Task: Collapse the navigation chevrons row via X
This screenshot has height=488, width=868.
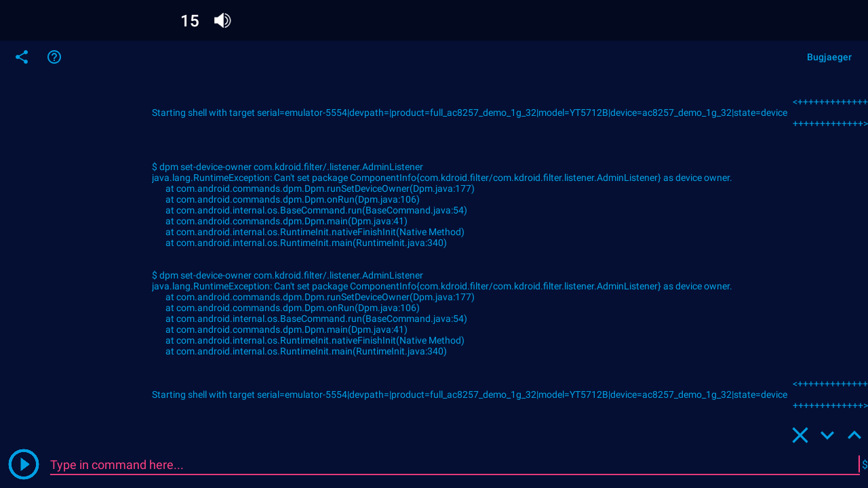Action: click(800, 434)
